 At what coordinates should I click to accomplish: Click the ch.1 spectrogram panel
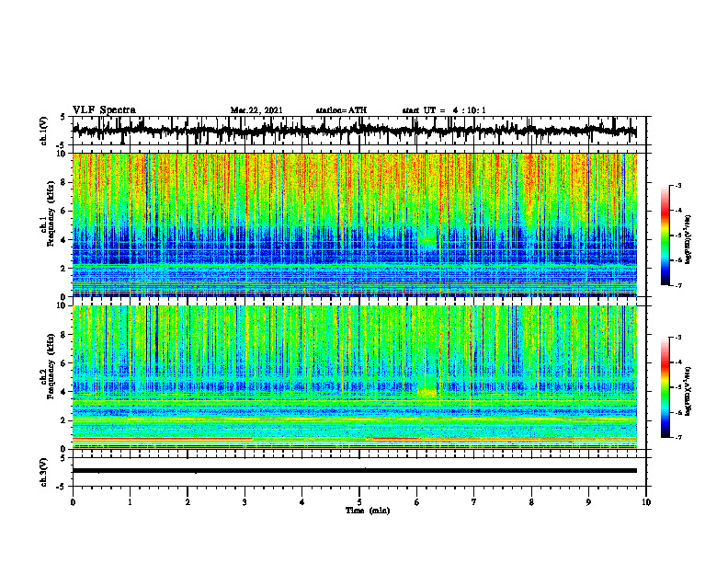click(x=355, y=224)
